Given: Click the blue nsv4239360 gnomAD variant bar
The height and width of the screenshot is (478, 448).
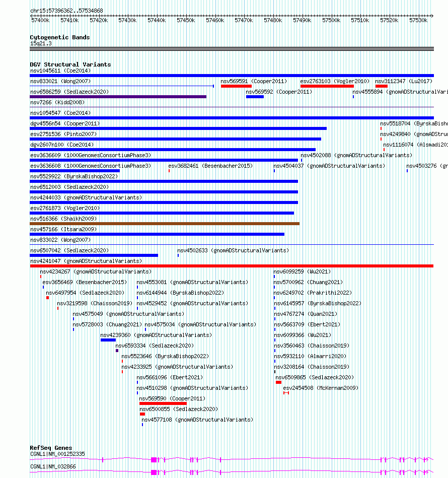Looking at the screenshot, I should pos(108,340).
